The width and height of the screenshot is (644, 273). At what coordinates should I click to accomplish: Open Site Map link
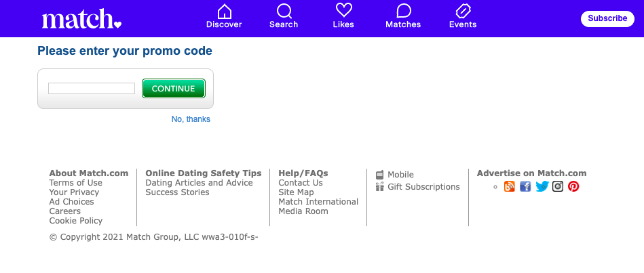[296, 192]
